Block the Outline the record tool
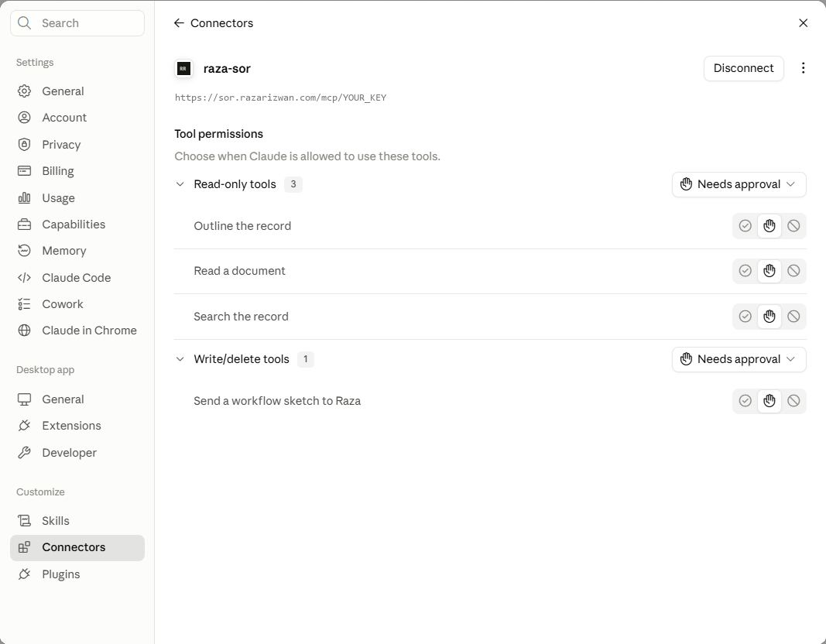826x644 pixels. point(793,226)
